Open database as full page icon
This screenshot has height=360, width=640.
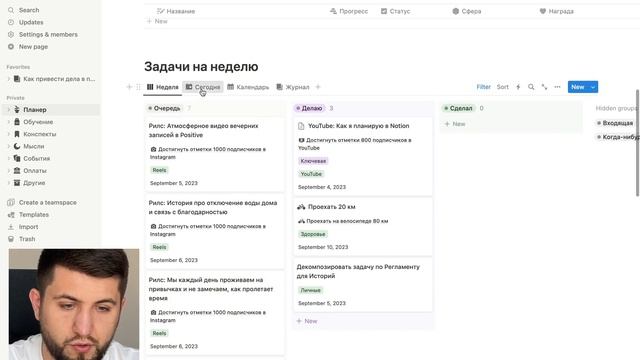click(x=544, y=87)
